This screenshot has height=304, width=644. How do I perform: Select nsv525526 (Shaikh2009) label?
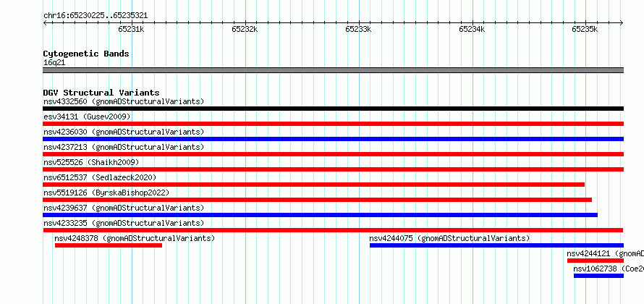click(x=91, y=163)
